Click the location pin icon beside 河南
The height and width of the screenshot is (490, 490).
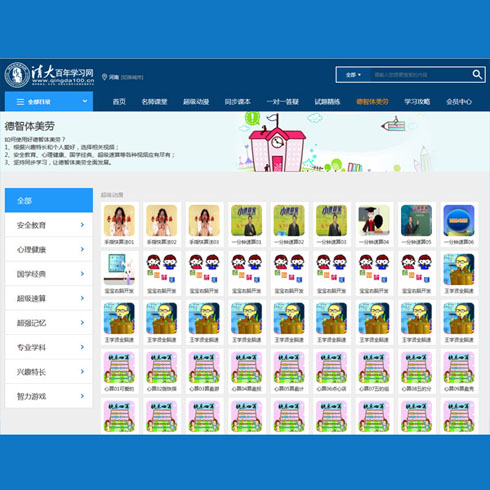(104, 77)
